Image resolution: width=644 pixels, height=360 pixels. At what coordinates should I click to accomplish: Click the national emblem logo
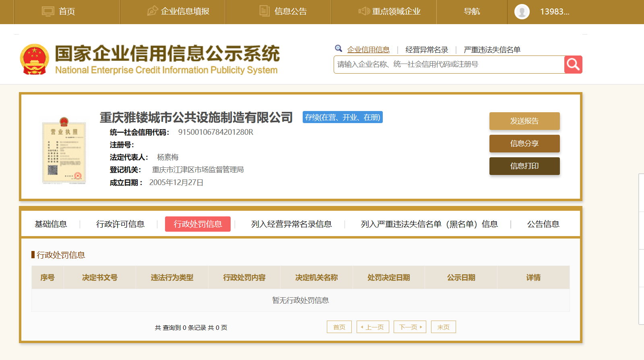35,60
